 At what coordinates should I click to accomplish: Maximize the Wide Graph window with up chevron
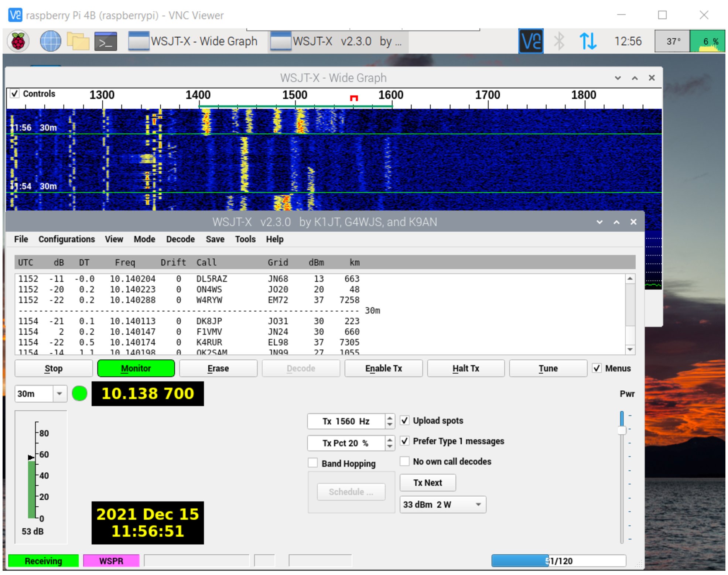coord(635,78)
